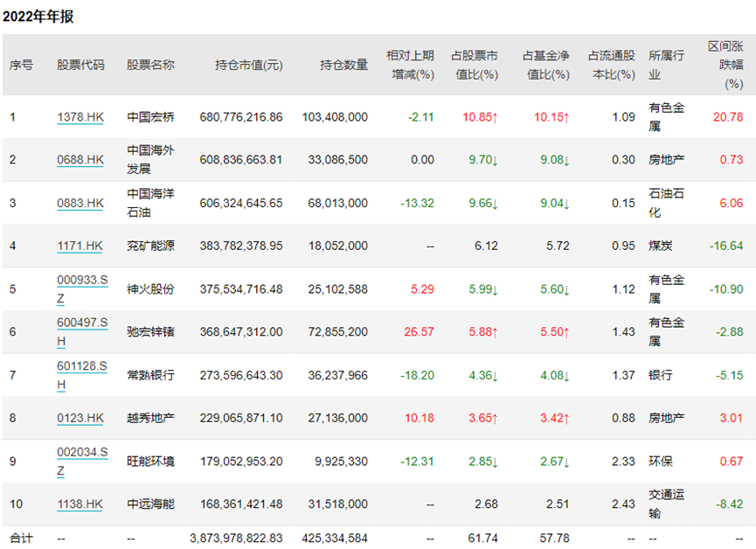
Task: Click total market value 3,873,978,822.83
Action: click(236, 538)
